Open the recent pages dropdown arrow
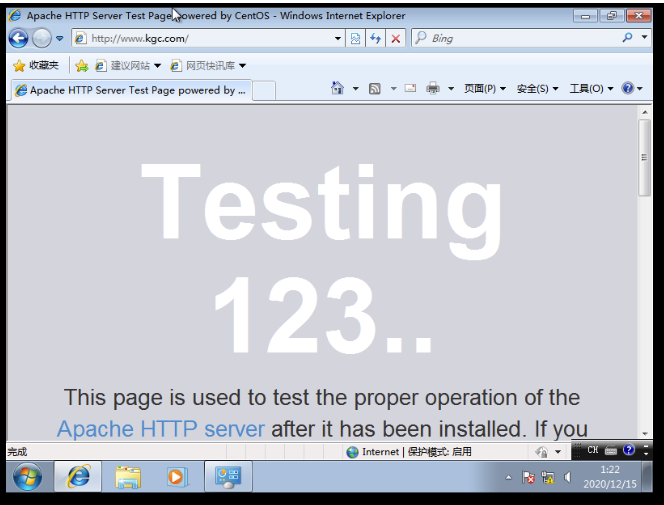The width and height of the screenshot is (664, 505). click(x=60, y=39)
